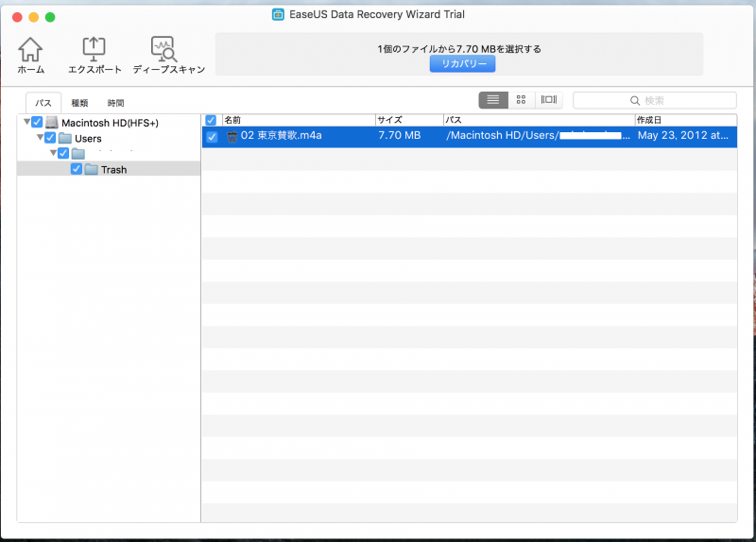Click the /Macintosh HD/Users/ path cell
The width and height of the screenshot is (756, 542).
click(x=538, y=135)
